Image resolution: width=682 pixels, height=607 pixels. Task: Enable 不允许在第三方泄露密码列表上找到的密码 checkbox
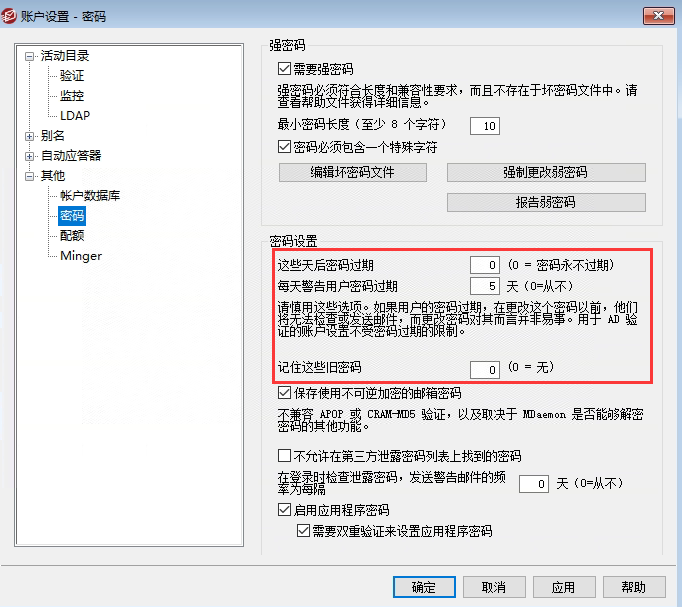point(284,456)
